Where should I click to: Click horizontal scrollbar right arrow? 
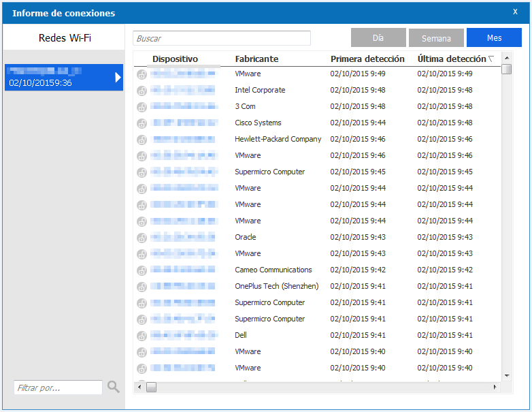495,387
